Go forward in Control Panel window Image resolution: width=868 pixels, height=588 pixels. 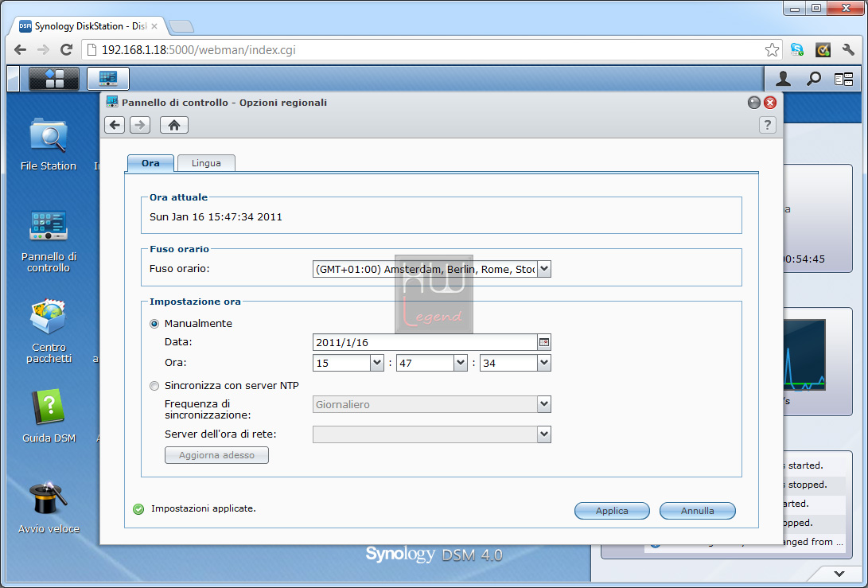(x=140, y=125)
